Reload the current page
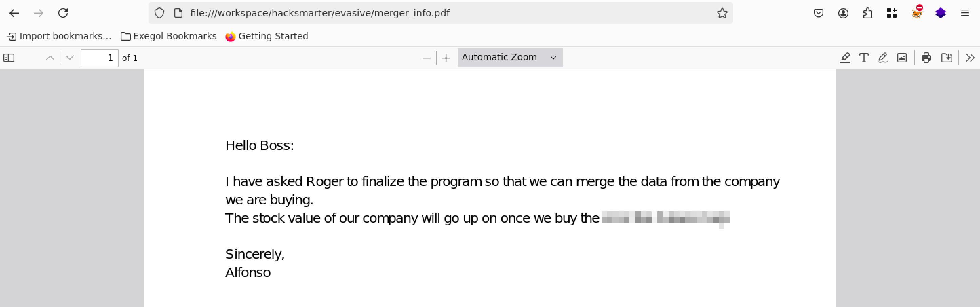The height and width of the screenshot is (307, 980). [63, 13]
